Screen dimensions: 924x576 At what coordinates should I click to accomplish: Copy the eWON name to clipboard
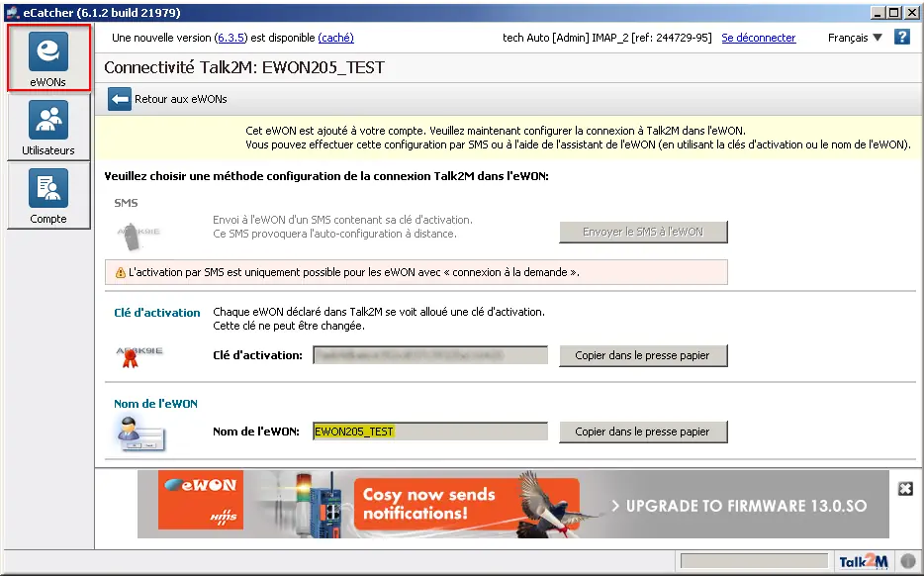pyautogui.click(x=643, y=432)
